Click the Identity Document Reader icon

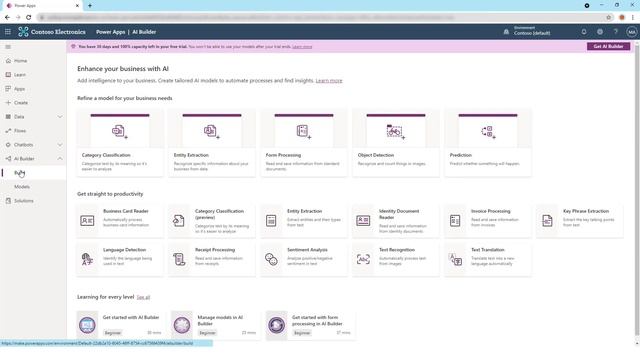click(363, 221)
